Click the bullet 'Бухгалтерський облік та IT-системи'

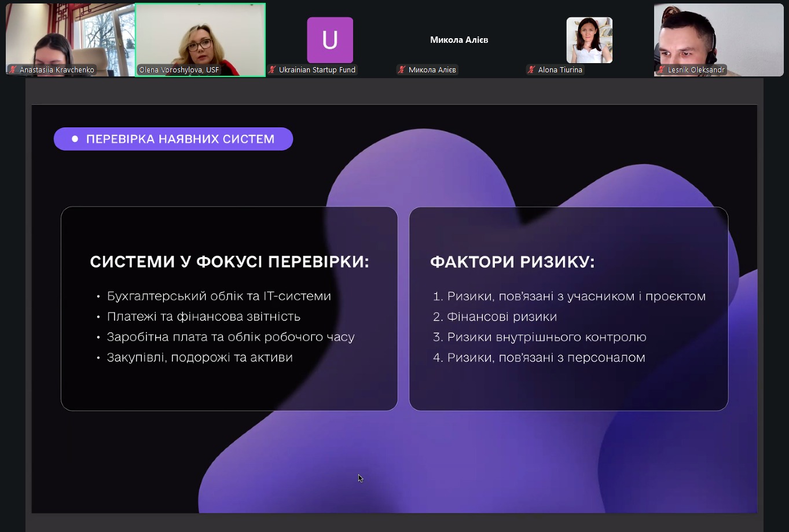pyautogui.click(x=219, y=296)
